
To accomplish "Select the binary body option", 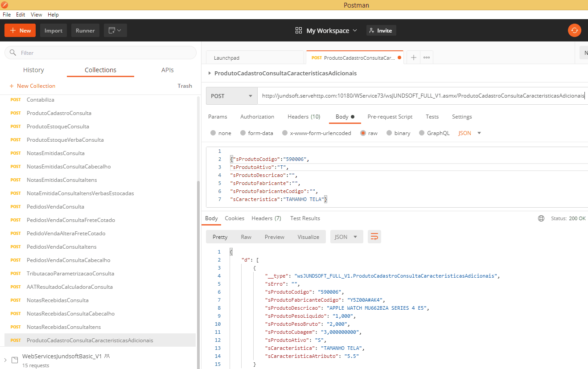I will [389, 133].
